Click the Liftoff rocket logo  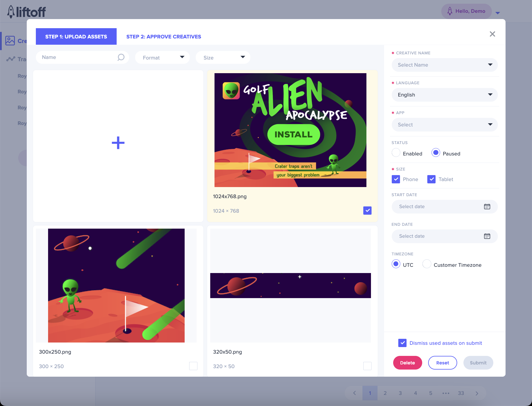coord(11,12)
